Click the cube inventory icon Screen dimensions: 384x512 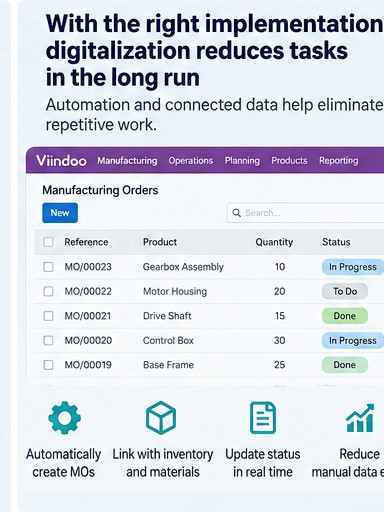click(x=161, y=418)
